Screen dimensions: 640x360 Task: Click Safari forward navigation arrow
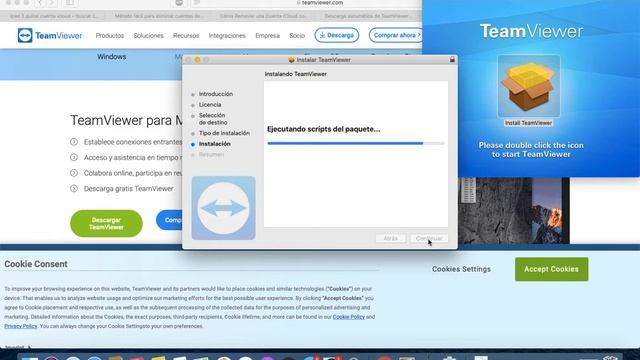point(51,3)
